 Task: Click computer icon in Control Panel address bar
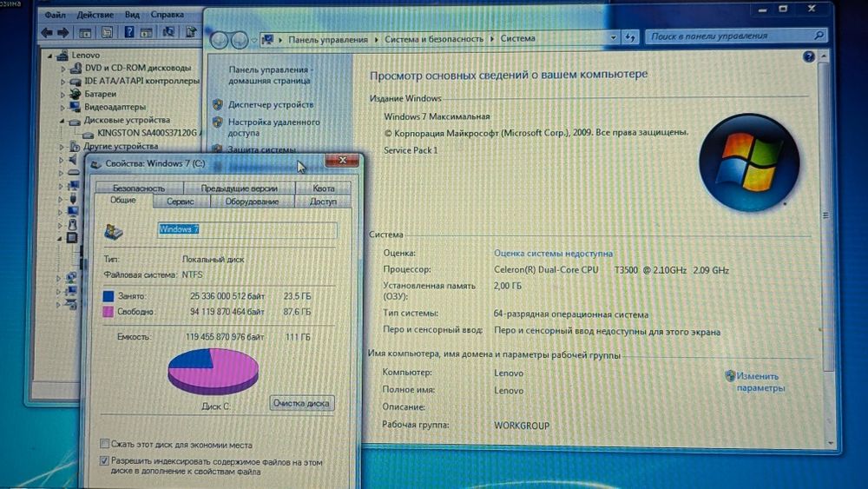point(268,39)
